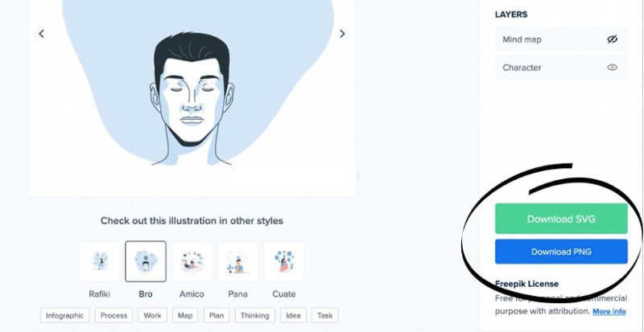This screenshot has height=332, width=644.
Task: Select the Process tag
Action: (x=114, y=316)
